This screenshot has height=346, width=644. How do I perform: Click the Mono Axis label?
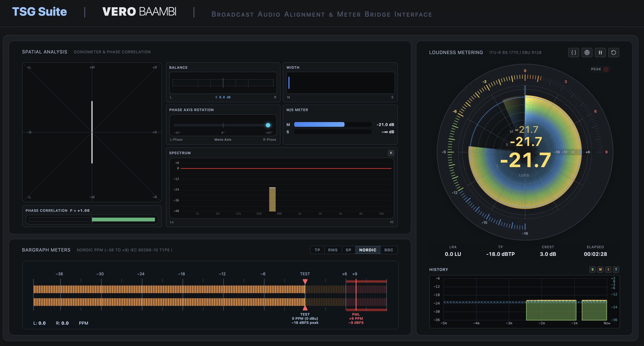click(x=223, y=140)
